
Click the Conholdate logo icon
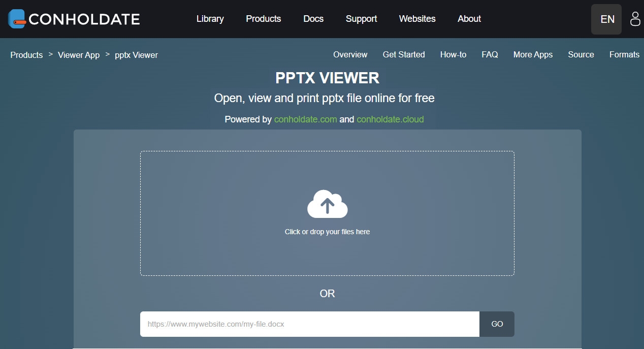click(17, 19)
